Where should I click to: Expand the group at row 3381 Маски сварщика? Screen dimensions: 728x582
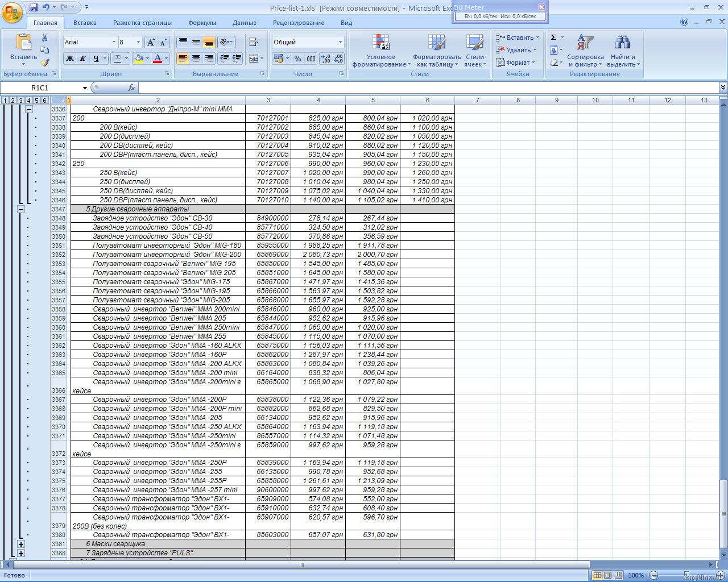(21, 544)
